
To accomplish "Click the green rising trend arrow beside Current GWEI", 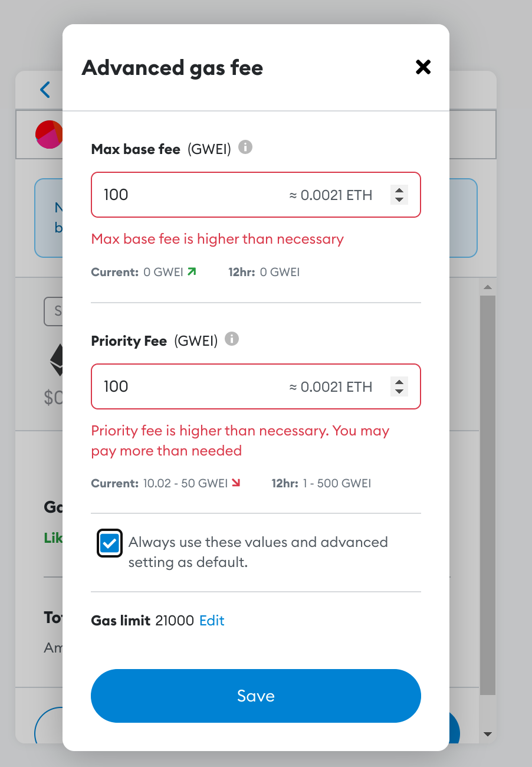I will click(194, 271).
